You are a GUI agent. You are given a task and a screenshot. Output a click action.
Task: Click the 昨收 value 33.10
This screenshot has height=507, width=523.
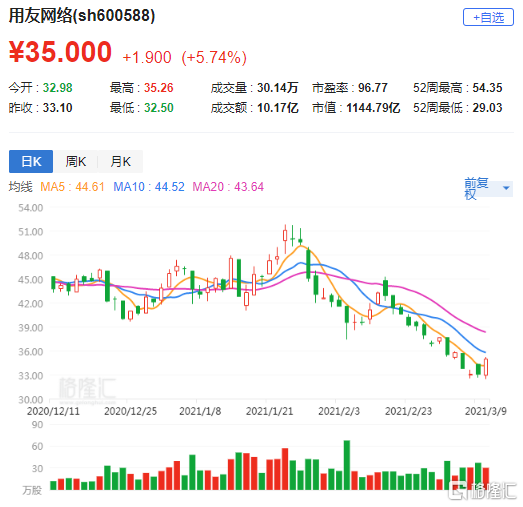57,108
